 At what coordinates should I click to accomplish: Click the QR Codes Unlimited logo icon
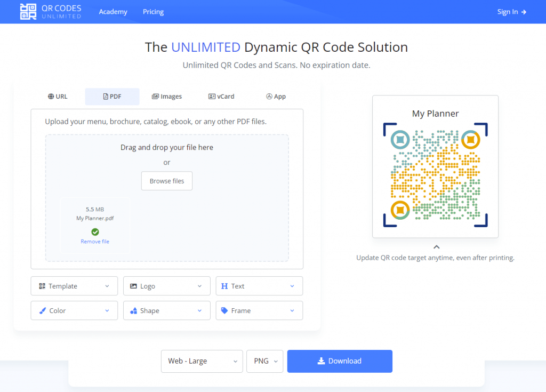pos(27,11)
